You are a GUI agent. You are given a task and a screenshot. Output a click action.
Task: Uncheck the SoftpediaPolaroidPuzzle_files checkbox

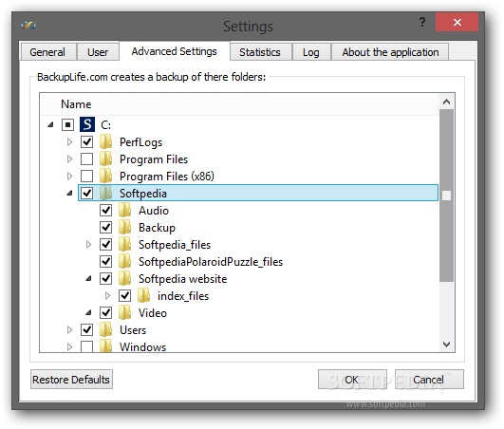click(105, 261)
